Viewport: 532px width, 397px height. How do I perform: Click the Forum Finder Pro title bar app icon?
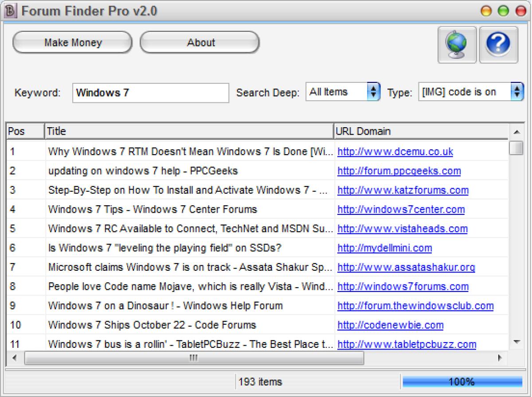point(10,10)
